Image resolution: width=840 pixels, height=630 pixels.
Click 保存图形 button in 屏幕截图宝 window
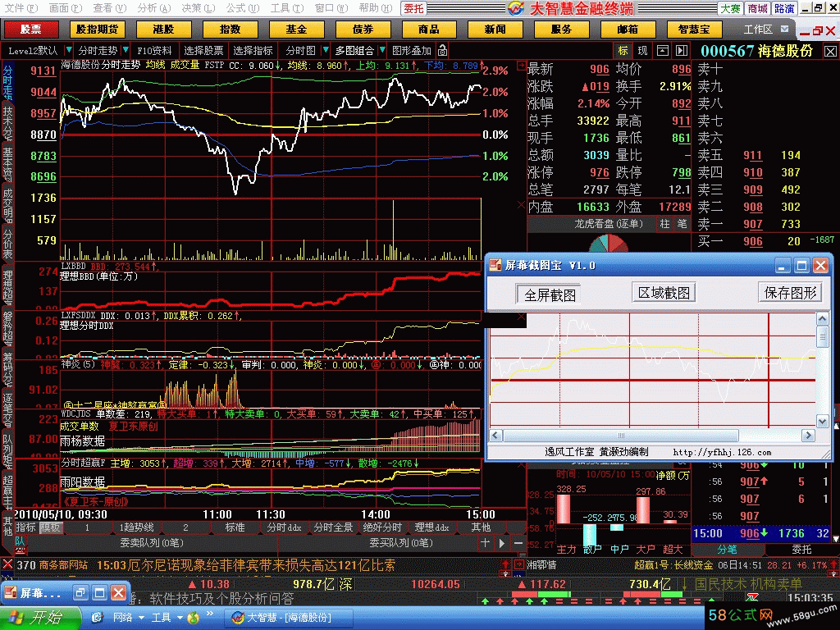click(790, 293)
